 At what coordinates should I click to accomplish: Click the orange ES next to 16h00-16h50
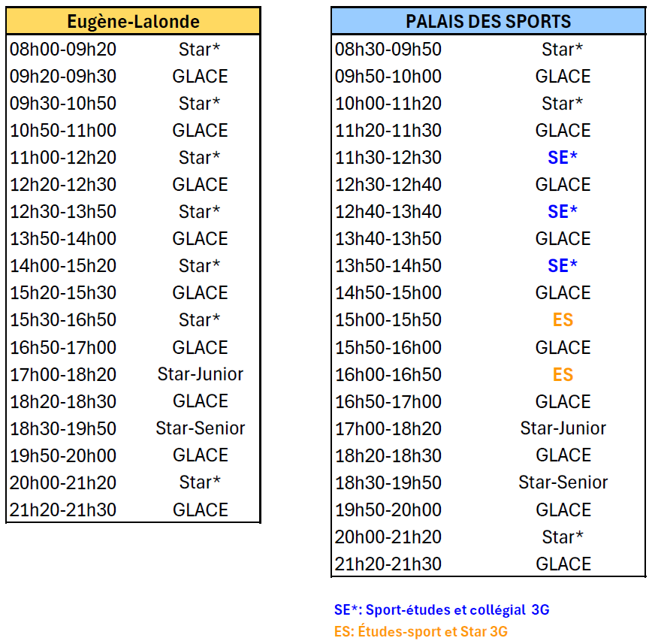[x=563, y=374]
